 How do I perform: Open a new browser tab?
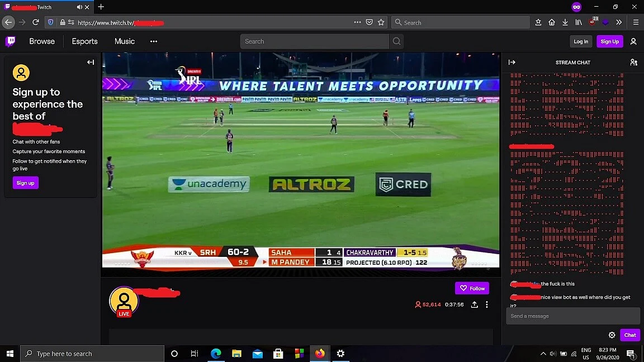[x=101, y=7]
